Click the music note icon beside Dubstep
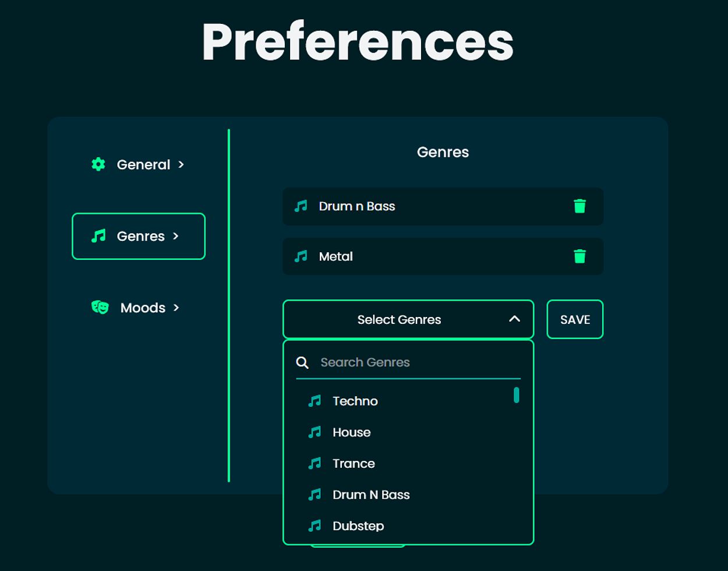Screen dimensions: 728x571 314,526
